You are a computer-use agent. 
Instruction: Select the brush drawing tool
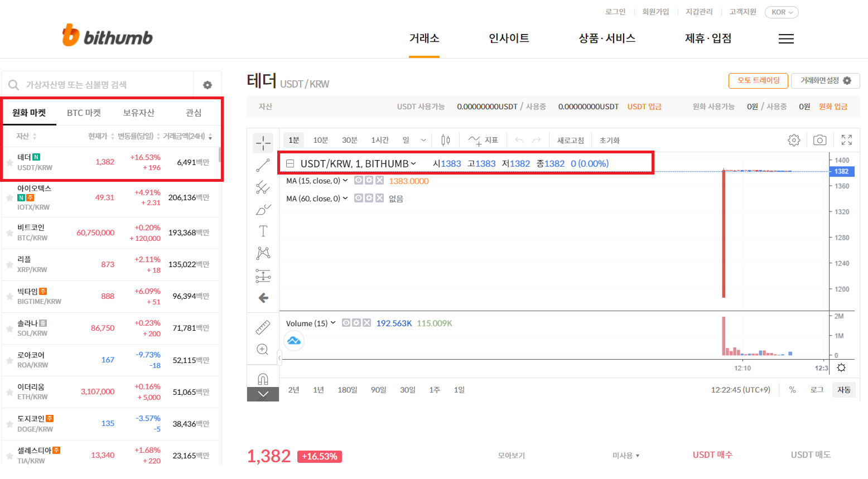click(263, 210)
